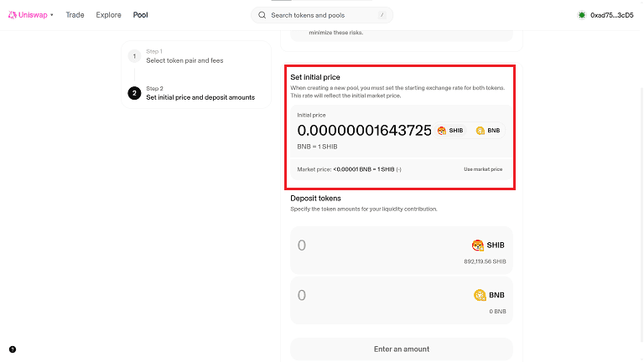Click the Step 1 number circle

pyautogui.click(x=134, y=56)
